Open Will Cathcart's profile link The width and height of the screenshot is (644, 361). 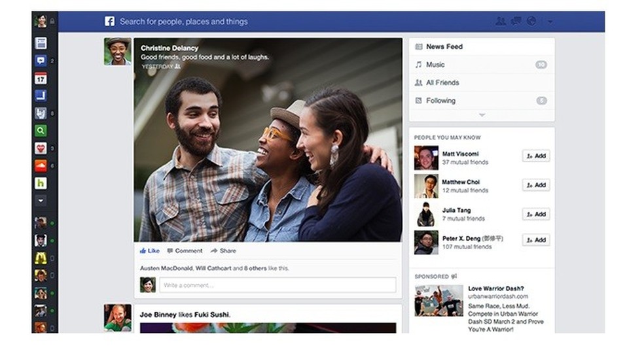[x=213, y=268]
